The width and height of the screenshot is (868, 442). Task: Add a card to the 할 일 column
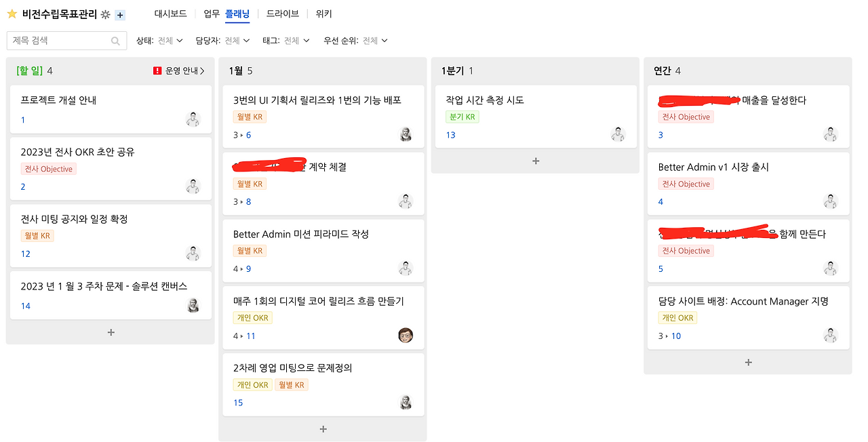111,332
